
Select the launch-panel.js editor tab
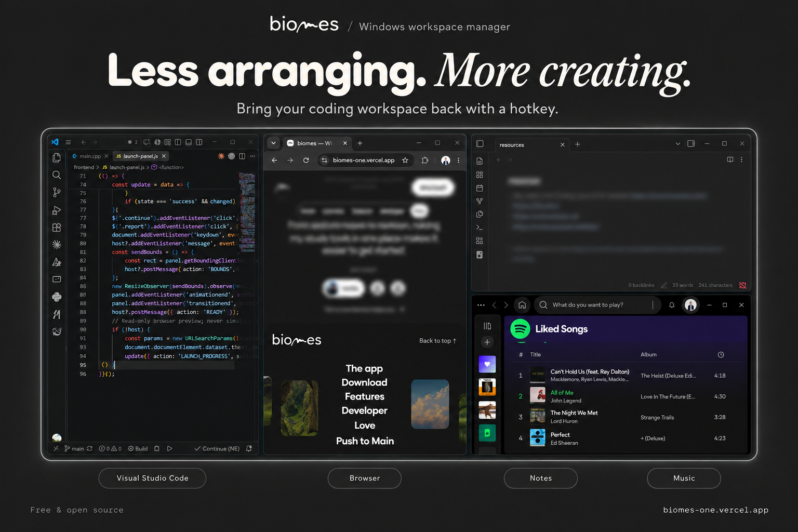pos(141,156)
